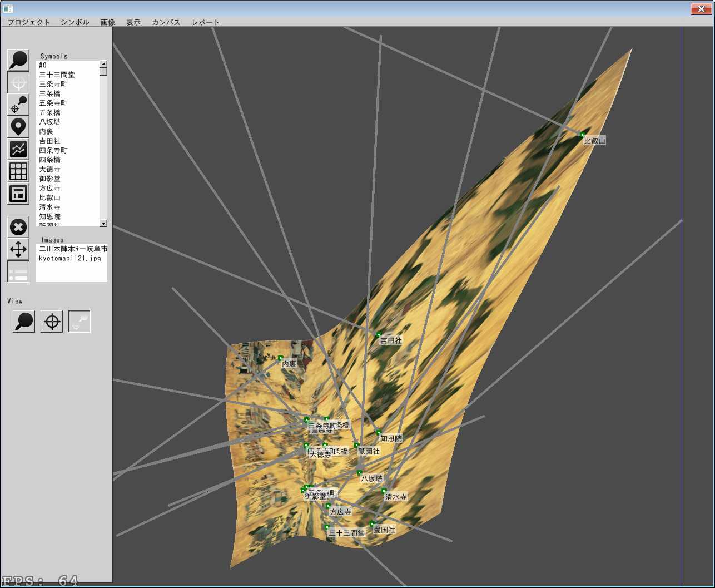Click the 内裏 marker on the map
Viewport: 715px width, 588px height.
[x=280, y=358]
